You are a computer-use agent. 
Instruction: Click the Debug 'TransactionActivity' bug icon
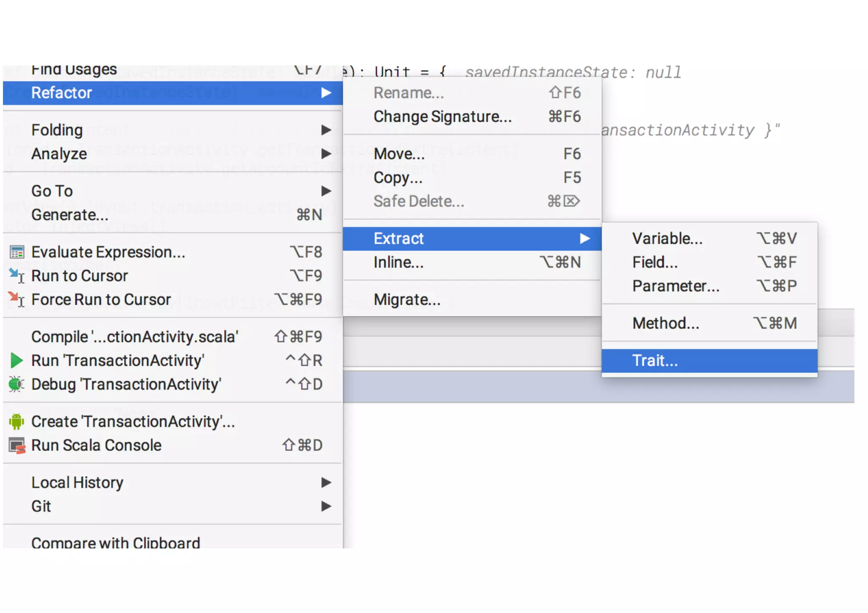point(17,384)
